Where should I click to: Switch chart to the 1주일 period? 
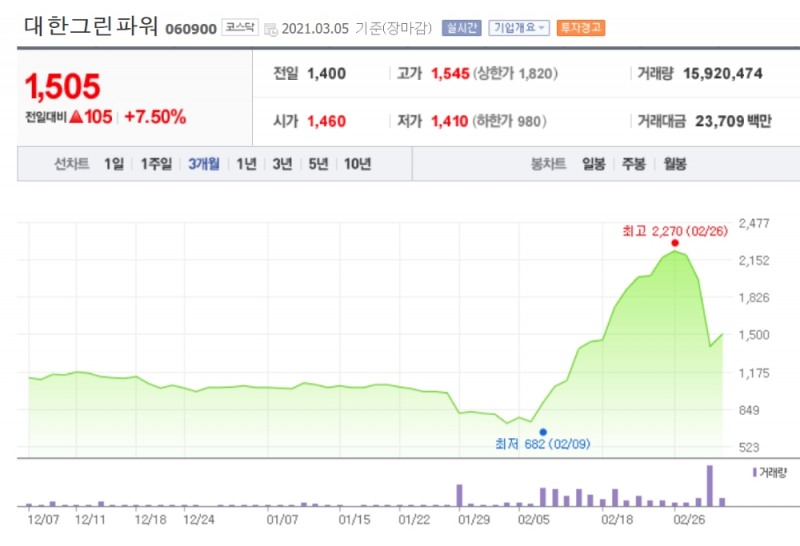tap(156, 164)
